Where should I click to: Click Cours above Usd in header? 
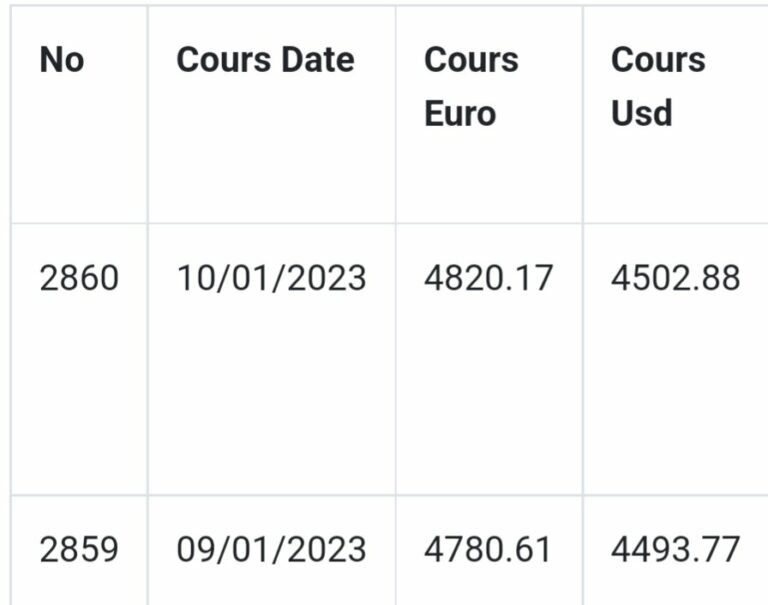click(x=658, y=60)
